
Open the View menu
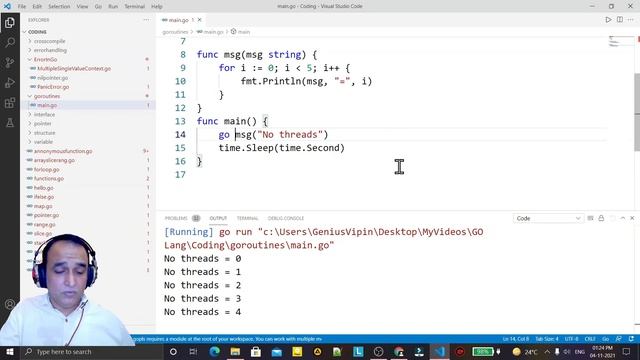click(82, 6)
